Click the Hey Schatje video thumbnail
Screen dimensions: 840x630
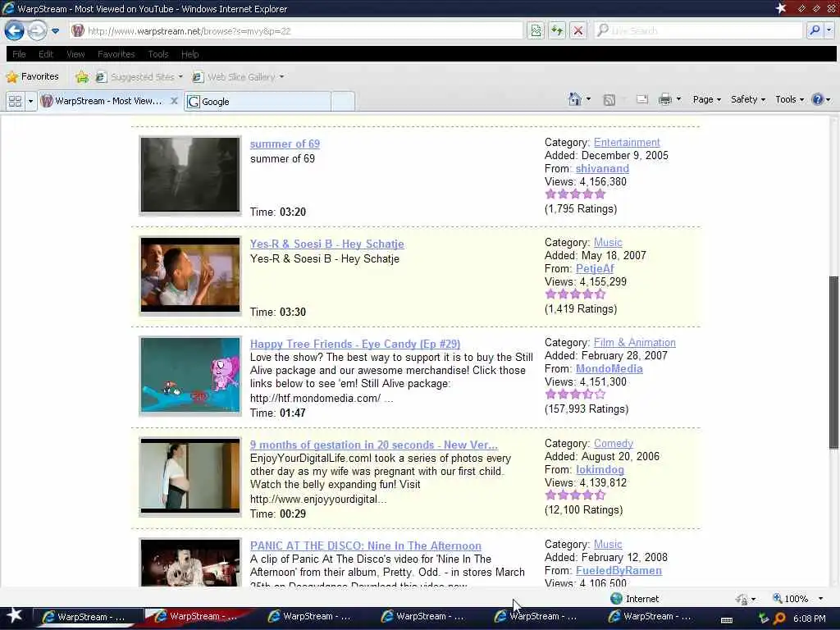(x=190, y=276)
